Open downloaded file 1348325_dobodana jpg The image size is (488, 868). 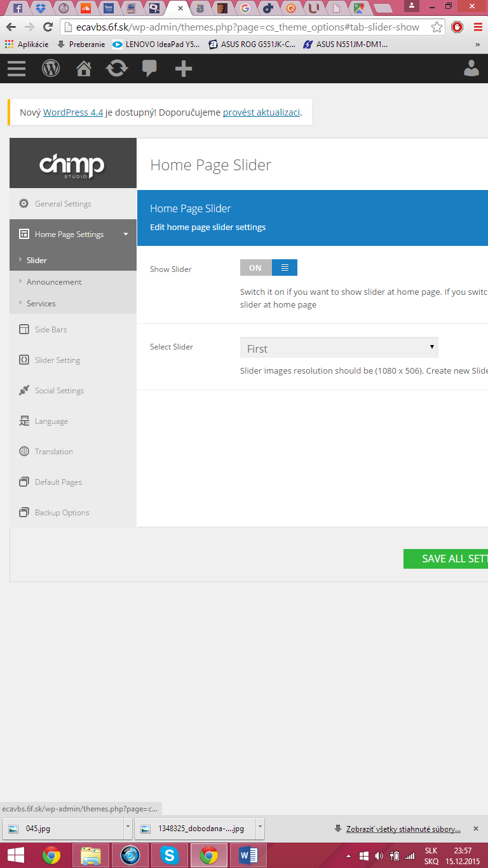(x=195, y=829)
